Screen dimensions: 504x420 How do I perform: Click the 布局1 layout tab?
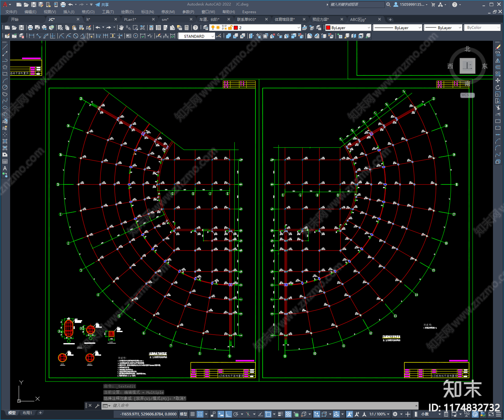click(27, 413)
